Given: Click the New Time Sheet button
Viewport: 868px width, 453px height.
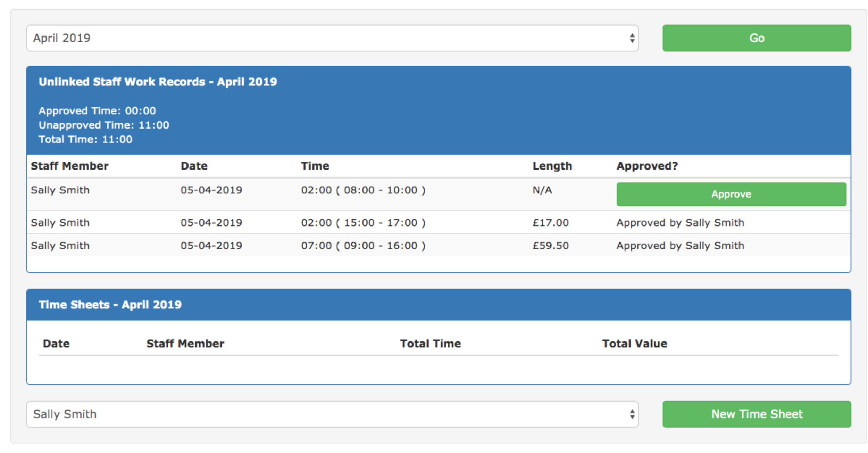Looking at the screenshot, I should tap(757, 414).
